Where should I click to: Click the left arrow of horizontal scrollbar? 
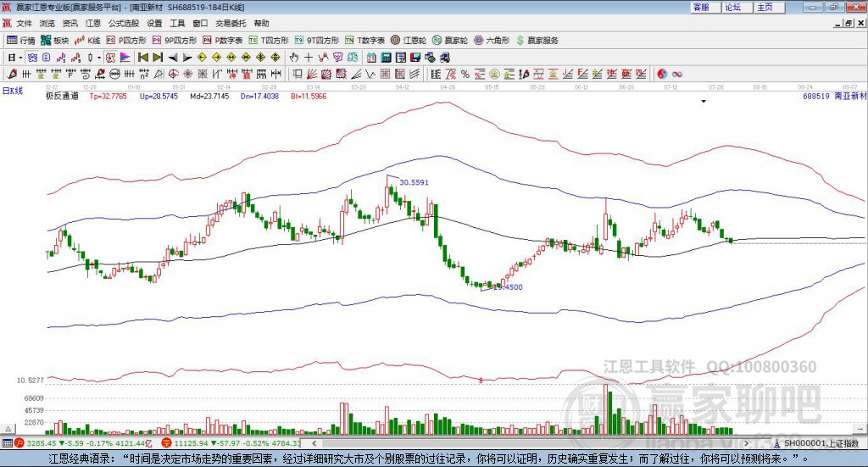click(314, 443)
